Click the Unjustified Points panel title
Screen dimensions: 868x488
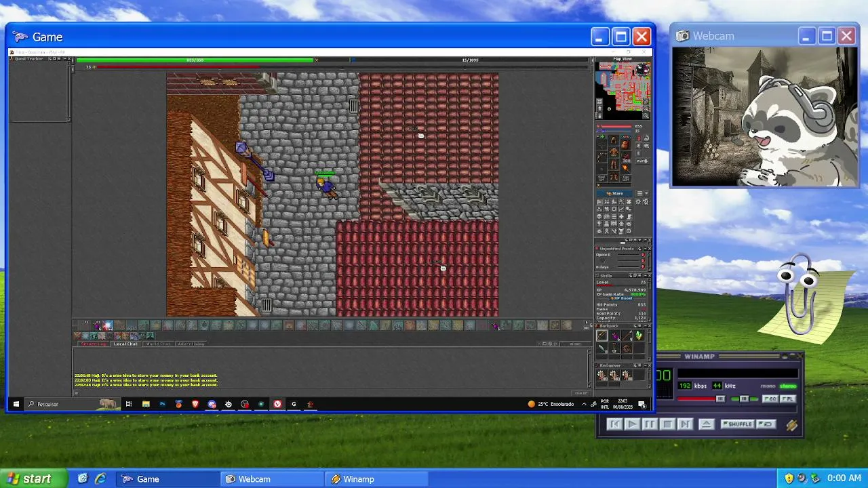[x=616, y=249]
